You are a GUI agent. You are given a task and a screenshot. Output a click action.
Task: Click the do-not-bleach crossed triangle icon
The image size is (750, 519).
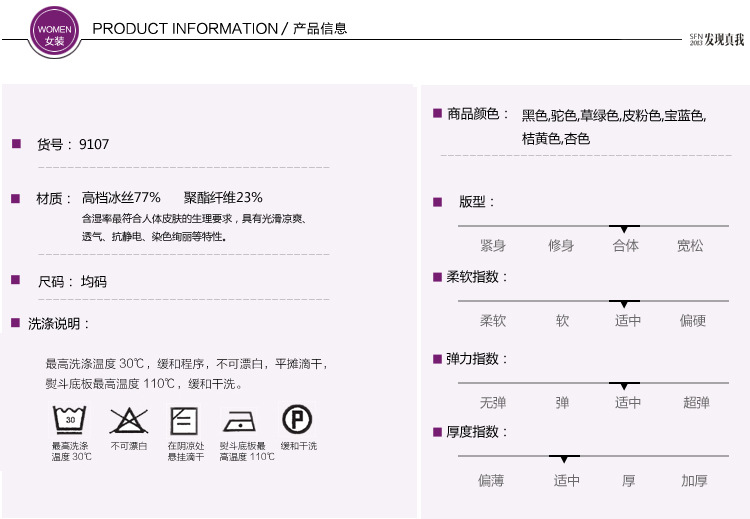(x=127, y=419)
